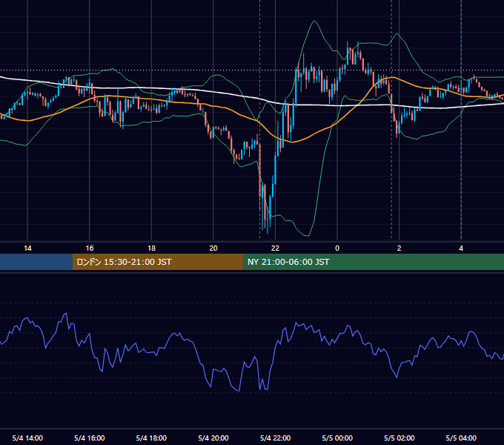The height and width of the screenshot is (445, 504).
Task: Click hour label 2 on price chart axis
Action: click(x=399, y=248)
